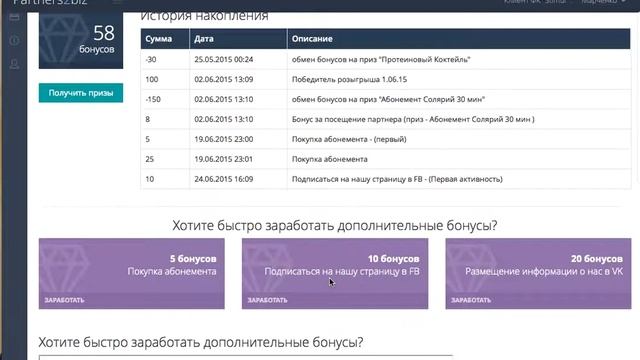The height and width of the screenshot is (360, 640).
Task: Click the date 19.06.2015 23:01
Action: click(224, 159)
